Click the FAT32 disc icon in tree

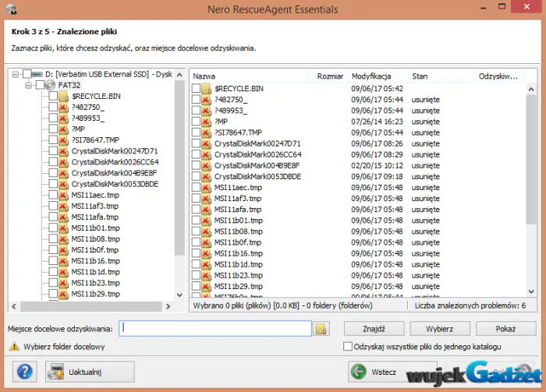[x=51, y=85]
